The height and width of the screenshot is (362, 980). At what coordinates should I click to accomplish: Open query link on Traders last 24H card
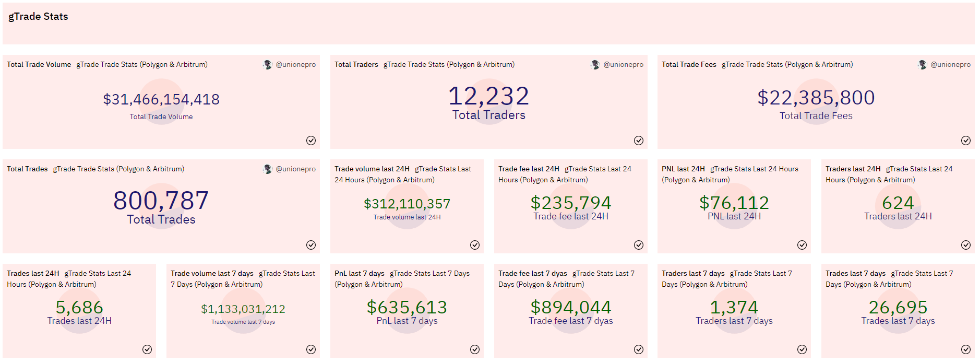point(889,174)
